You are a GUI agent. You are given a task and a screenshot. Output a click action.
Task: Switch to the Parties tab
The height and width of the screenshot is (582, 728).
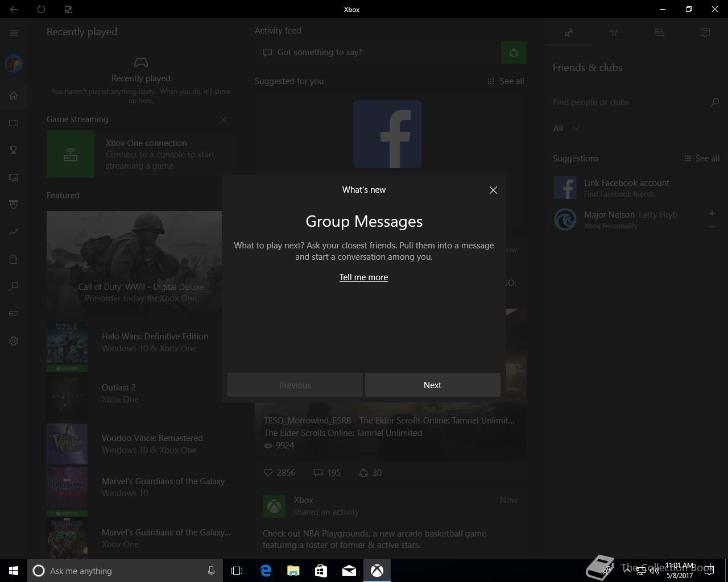pos(614,33)
